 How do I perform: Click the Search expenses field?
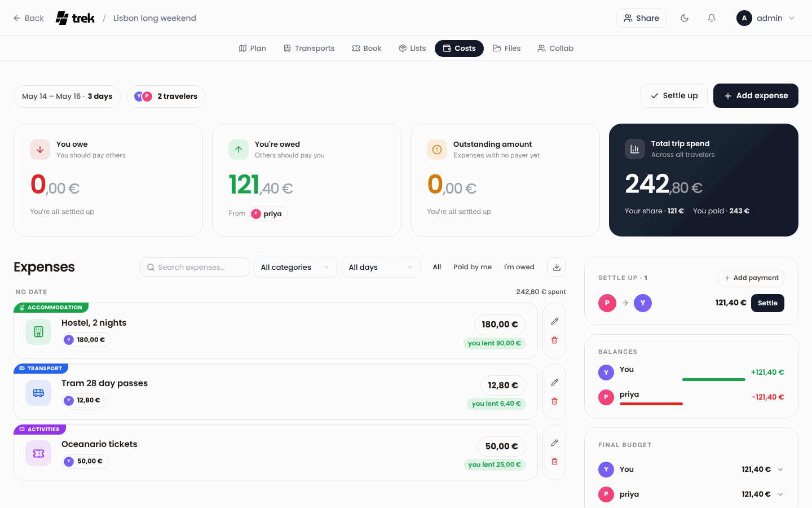point(195,267)
